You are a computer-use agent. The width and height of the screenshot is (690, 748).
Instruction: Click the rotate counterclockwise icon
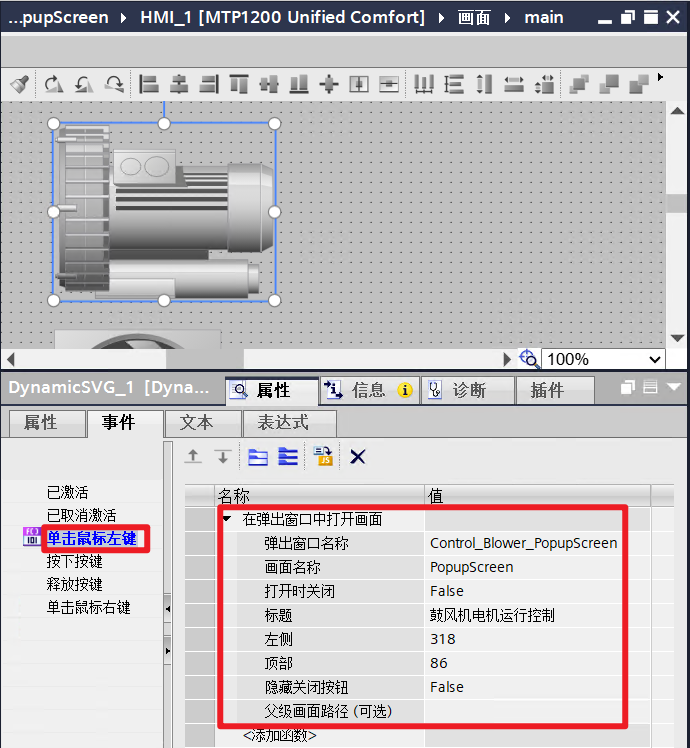pos(84,84)
